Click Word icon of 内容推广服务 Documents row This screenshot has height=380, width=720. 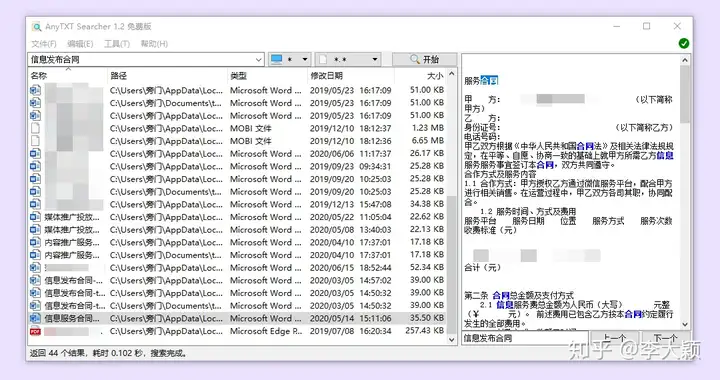[35, 255]
